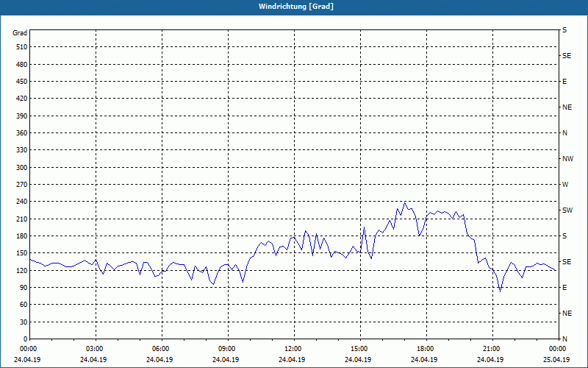This screenshot has width=588, height=368.
Task: Click the 480 y-axis value
Action: click(22, 65)
